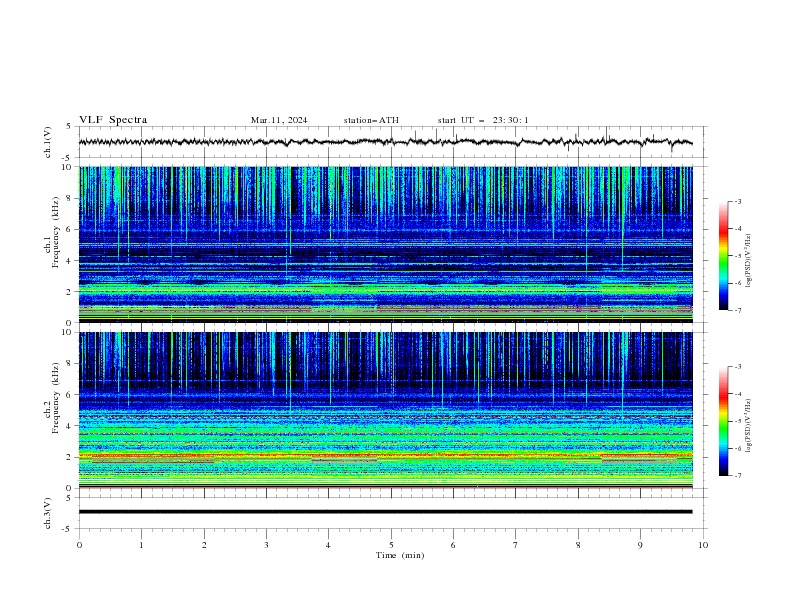792x612 pixels.
Task: Click the "6" tick on the time axis
Action: [x=453, y=545]
